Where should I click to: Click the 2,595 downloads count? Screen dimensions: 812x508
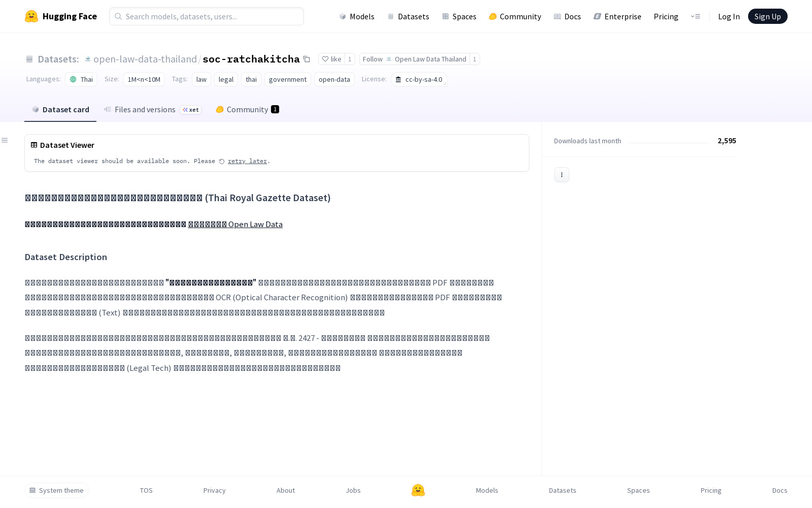(x=727, y=141)
